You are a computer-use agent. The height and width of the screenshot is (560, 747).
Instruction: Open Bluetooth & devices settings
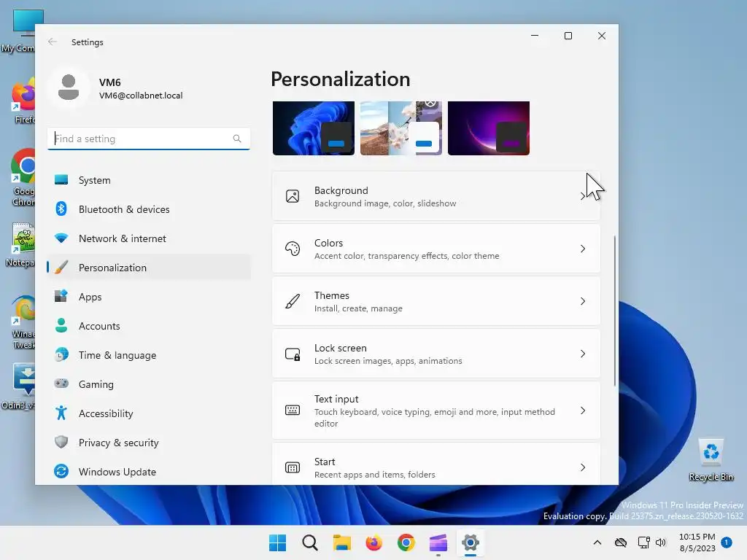point(149,209)
